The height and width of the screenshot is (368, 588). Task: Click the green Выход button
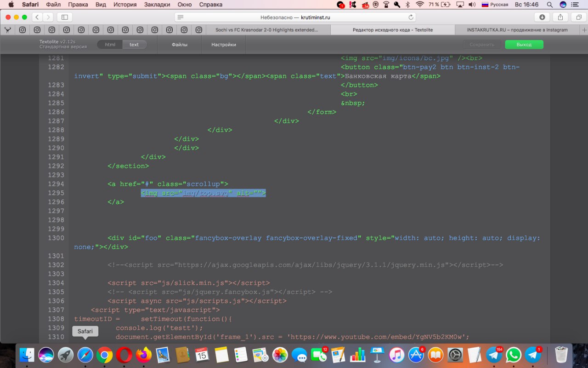tap(524, 45)
